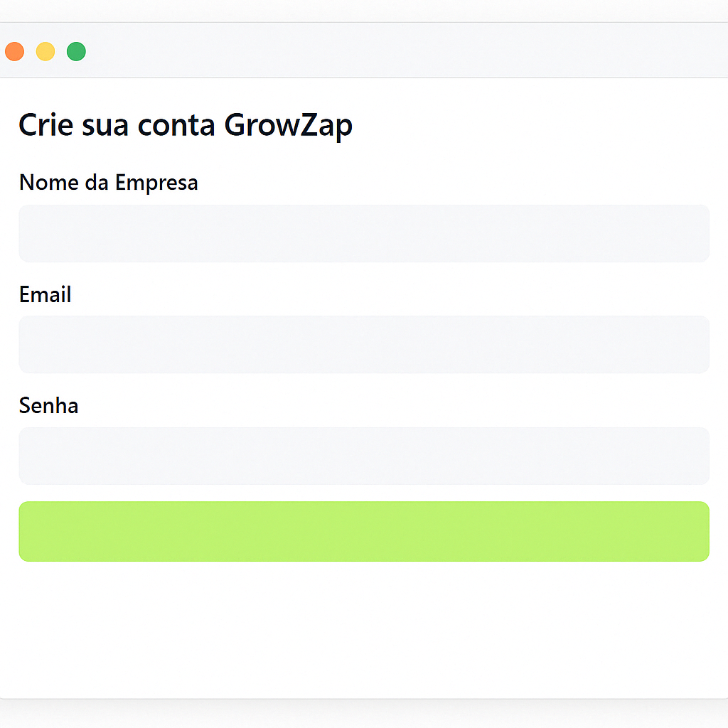Click the 'Crie sua conta GrowZap' heading
Screen dimensions: 728x728
click(185, 125)
